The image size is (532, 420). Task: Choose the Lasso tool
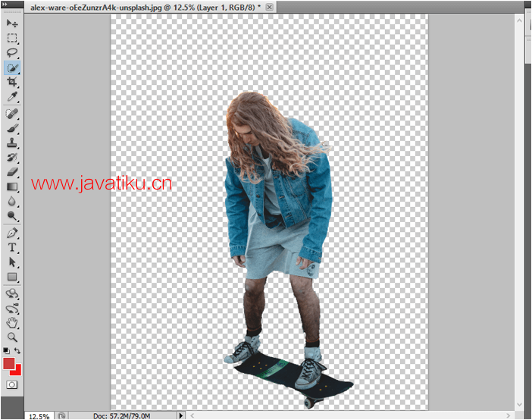[12, 52]
